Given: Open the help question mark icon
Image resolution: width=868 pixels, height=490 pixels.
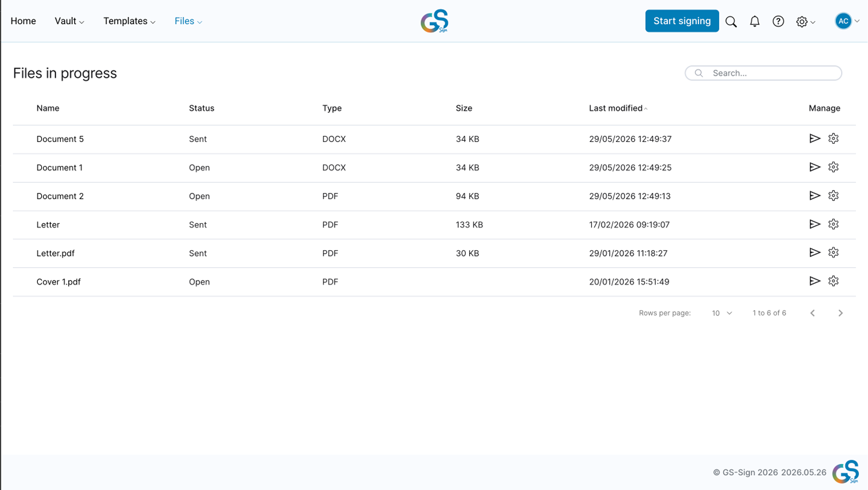Looking at the screenshot, I should 778,21.
